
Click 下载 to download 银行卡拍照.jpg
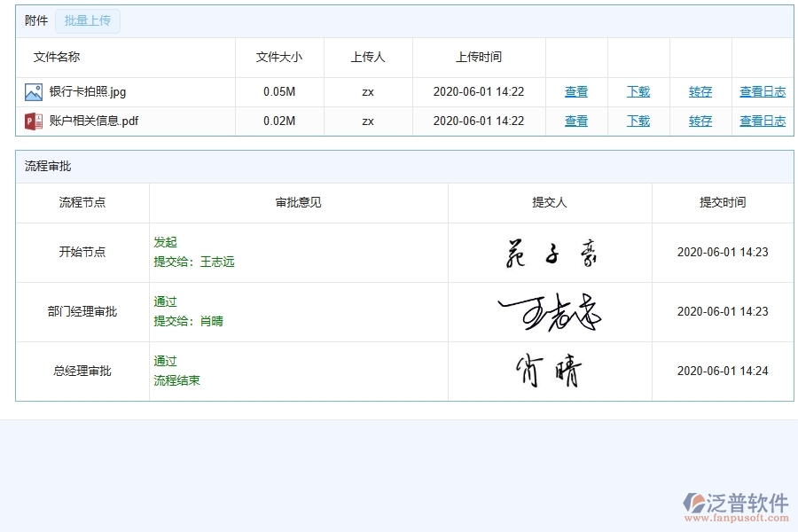pyautogui.click(x=638, y=90)
